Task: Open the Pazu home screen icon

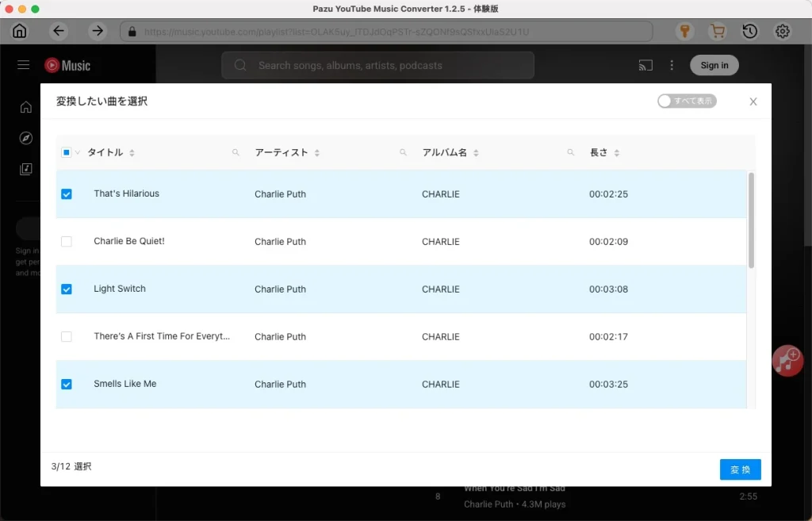Action: click(19, 30)
